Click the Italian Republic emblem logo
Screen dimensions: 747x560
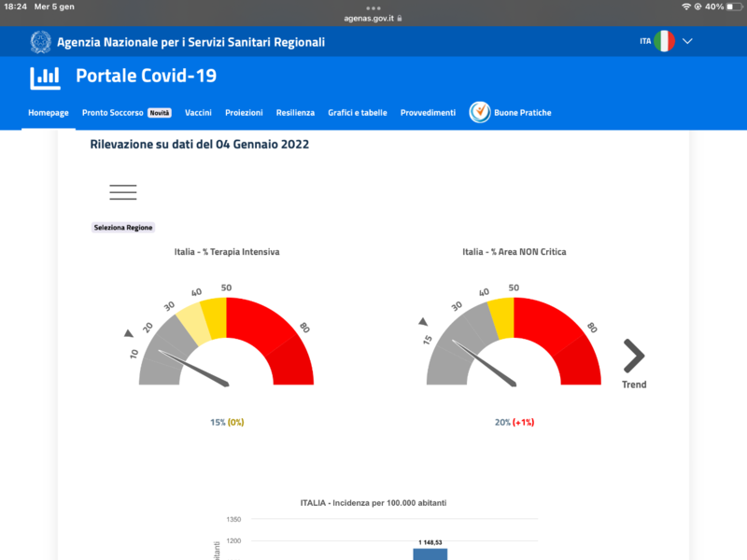click(40, 42)
